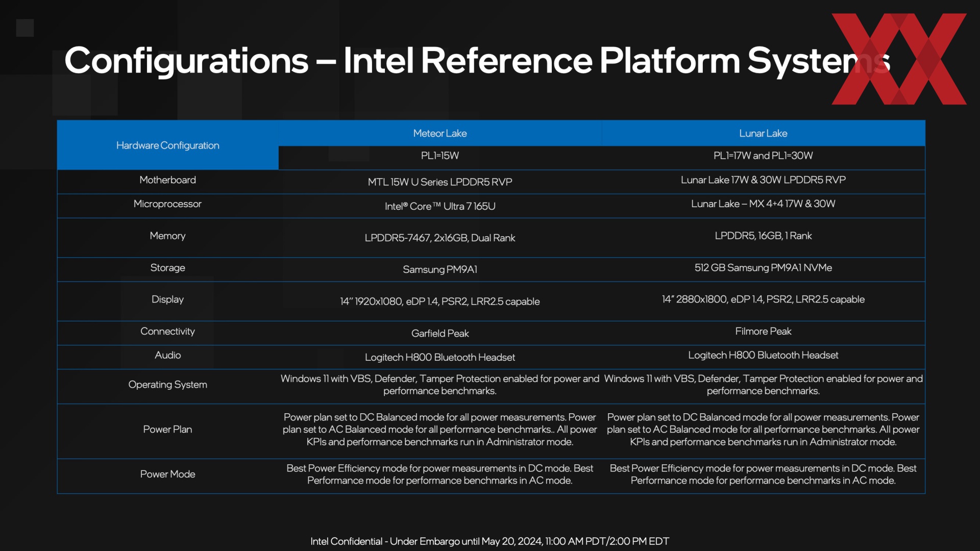Click the 'Microprocessor' row label
980x551 pixels.
click(167, 204)
